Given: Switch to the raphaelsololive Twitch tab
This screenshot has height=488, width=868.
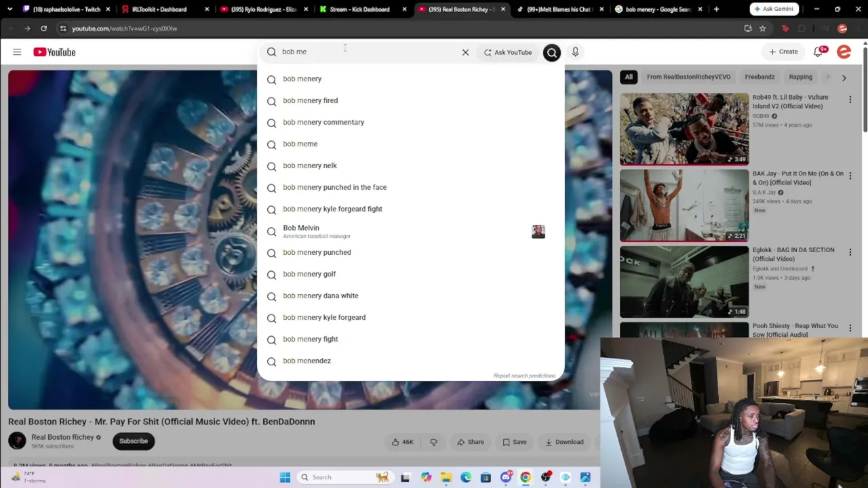Looking at the screenshot, I should (x=66, y=9).
